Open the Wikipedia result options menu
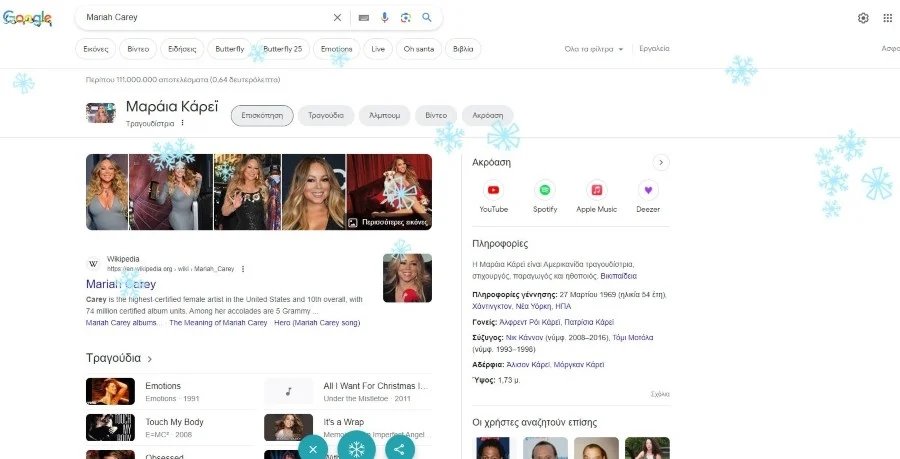The height and width of the screenshot is (459, 900). pos(243,269)
